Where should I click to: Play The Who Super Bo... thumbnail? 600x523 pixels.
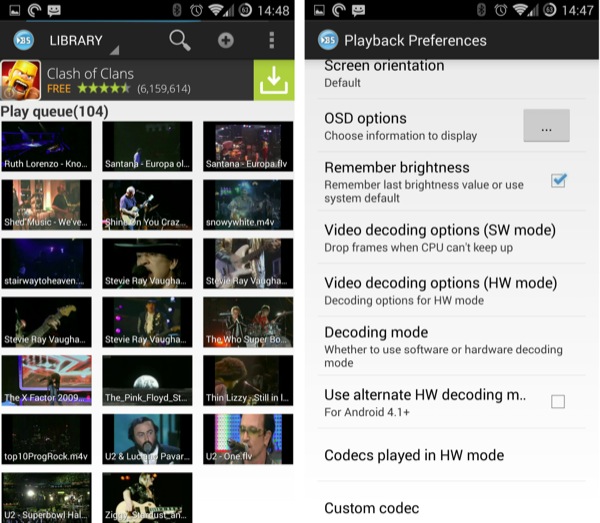[248, 322]
